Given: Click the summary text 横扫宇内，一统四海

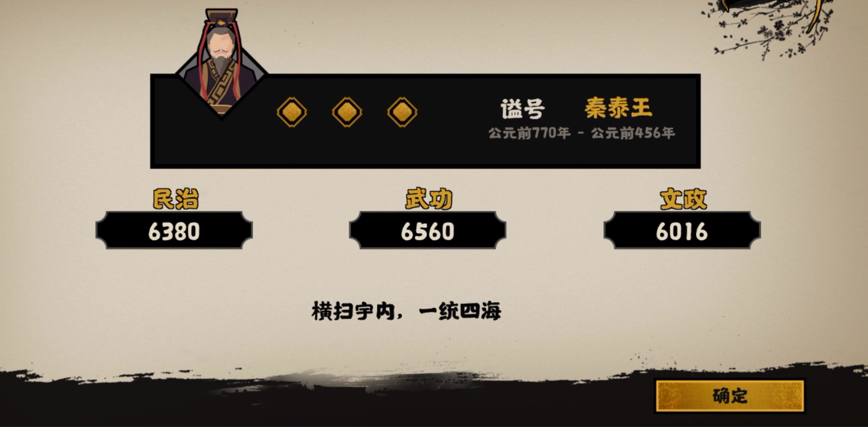Looking at the screenshot, I should tap(406, 311).
